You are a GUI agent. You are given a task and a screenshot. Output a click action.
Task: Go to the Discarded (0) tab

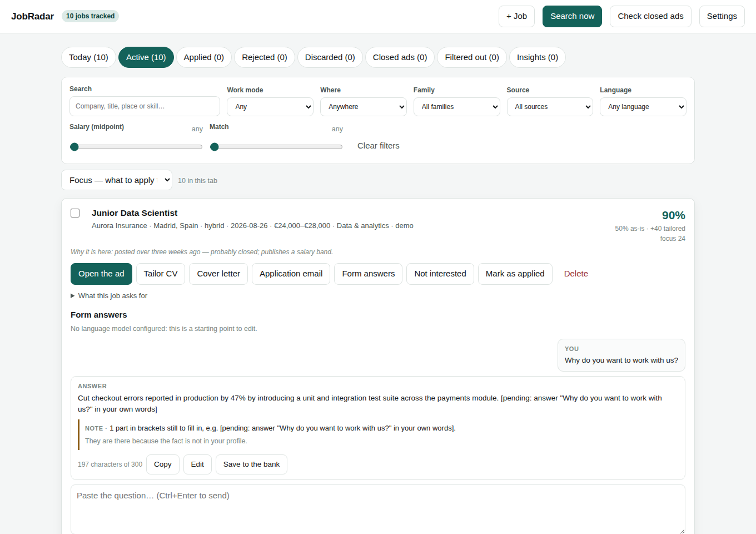pos(330,57)
